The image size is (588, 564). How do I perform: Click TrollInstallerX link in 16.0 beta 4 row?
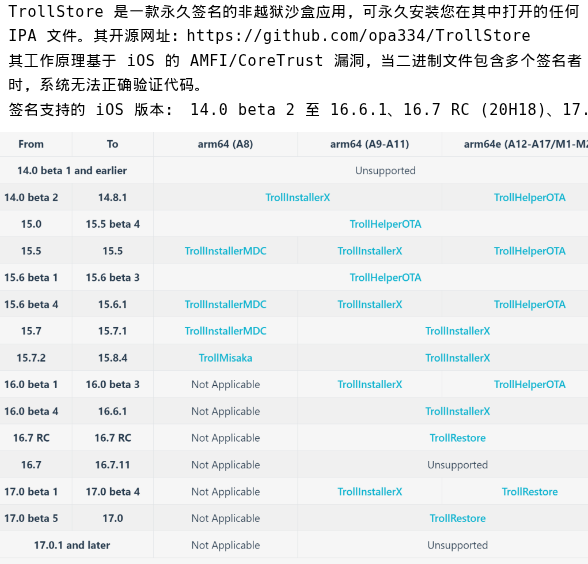[458, 411]
